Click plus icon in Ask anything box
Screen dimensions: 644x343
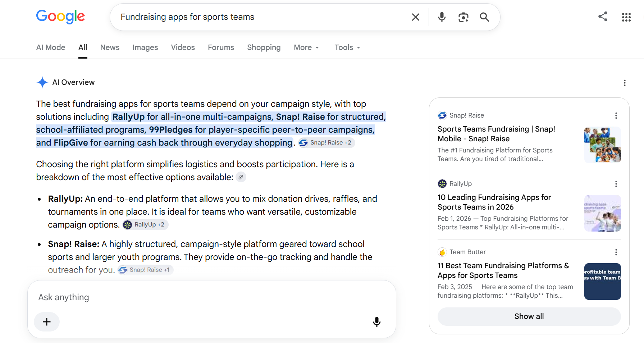(47, 322)
